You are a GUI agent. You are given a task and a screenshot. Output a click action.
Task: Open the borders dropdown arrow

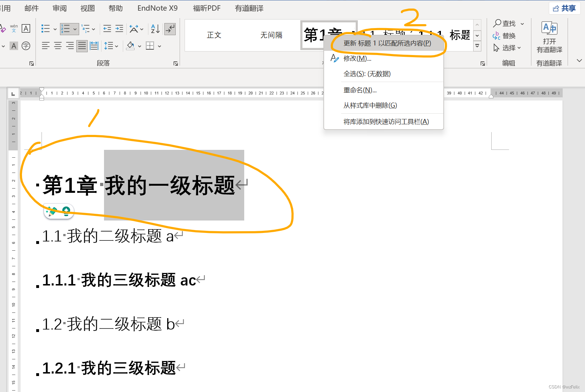(x=159, y=46)
